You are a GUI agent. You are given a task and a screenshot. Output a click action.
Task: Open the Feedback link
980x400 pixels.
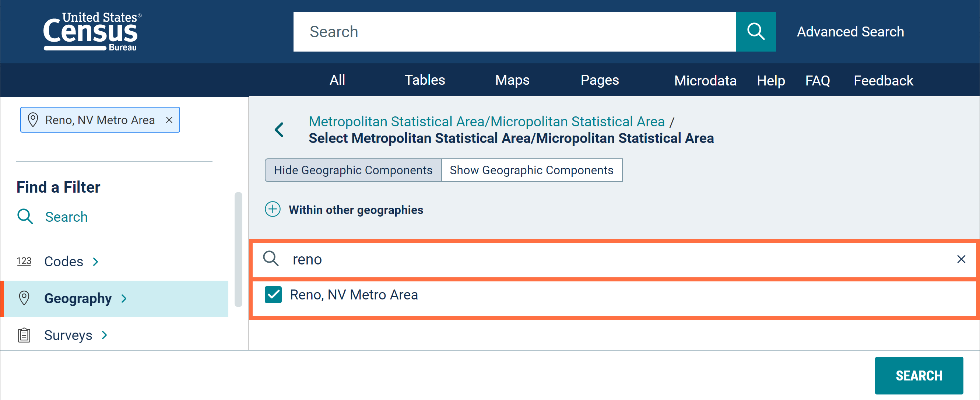(883, 81)
